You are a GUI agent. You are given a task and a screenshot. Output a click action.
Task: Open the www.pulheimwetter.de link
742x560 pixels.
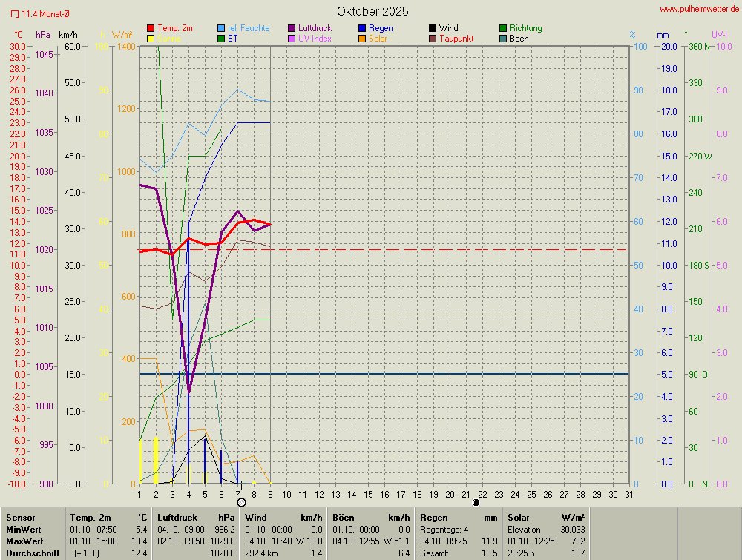tap(699, 8)
